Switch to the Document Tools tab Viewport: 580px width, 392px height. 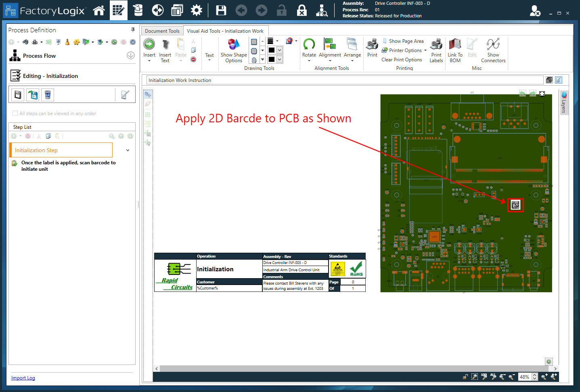point(162,31)
